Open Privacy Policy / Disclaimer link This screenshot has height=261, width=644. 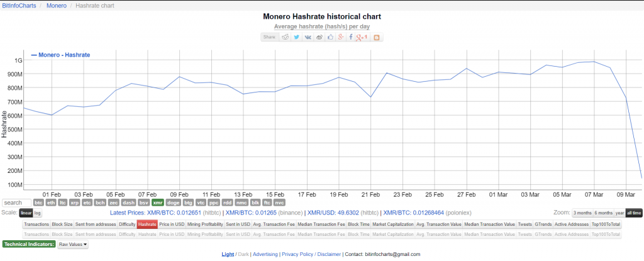tap(311, 254)
